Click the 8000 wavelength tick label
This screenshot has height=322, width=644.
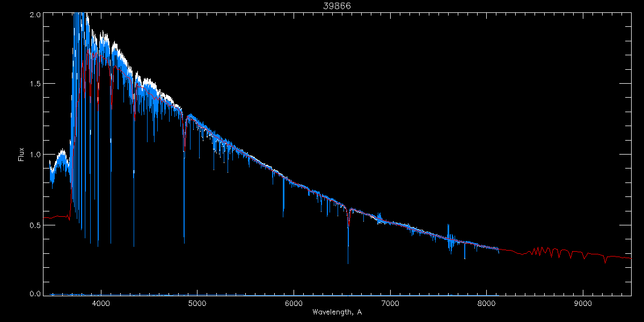click(x=487, y=303)
